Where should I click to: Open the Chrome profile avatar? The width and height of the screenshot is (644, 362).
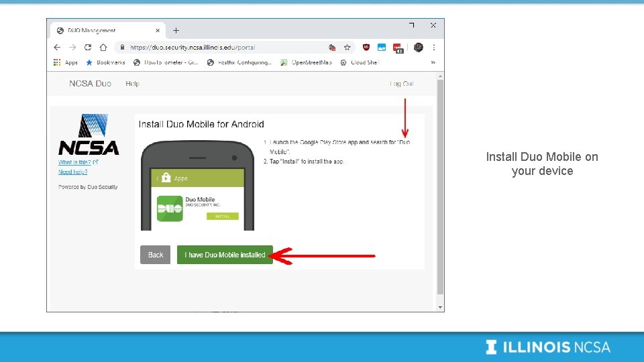(x=418, y=48)
